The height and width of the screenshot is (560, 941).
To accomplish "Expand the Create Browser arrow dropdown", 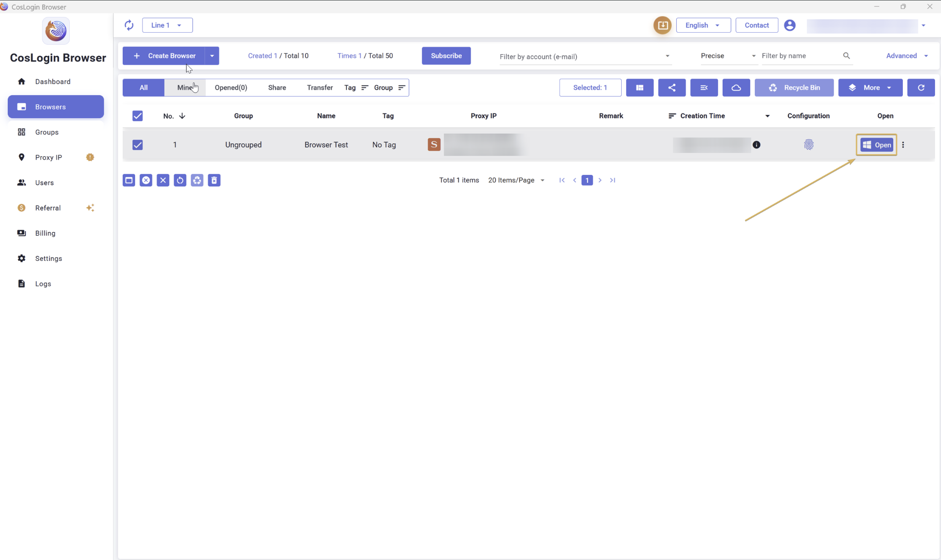I will [212, 56].
